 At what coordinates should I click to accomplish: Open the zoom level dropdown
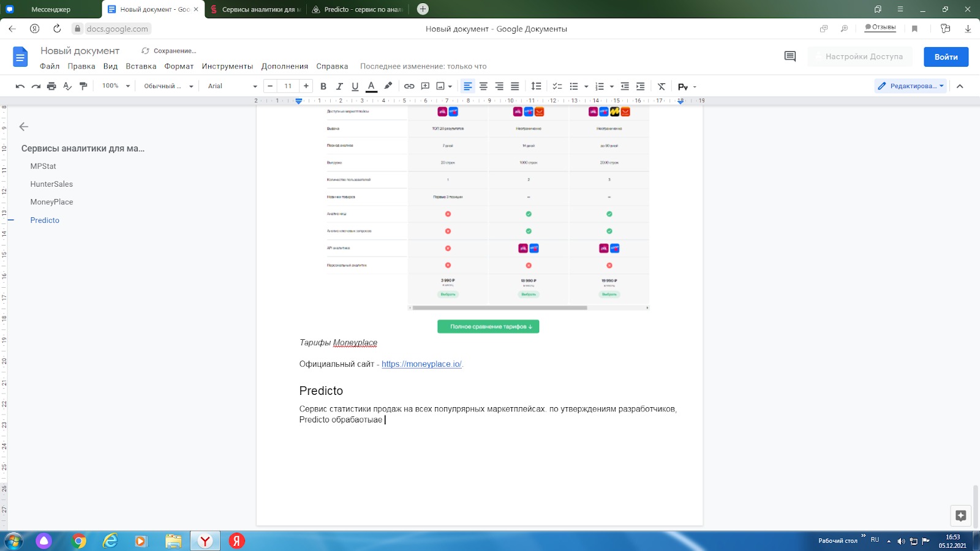(116, 86)
